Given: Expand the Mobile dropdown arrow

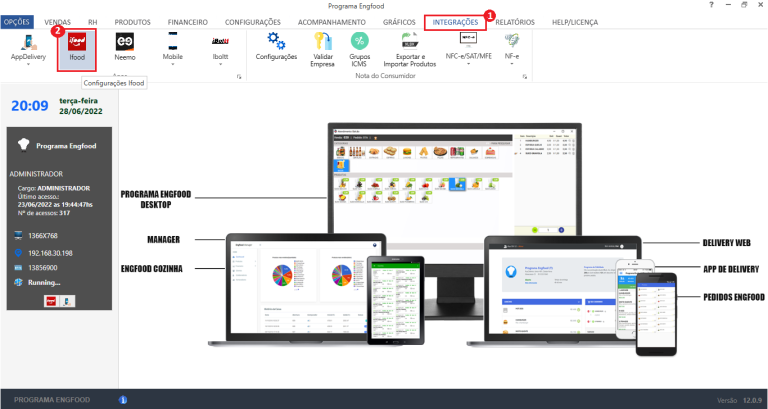Looking at the screenshot, I should point(172,64).
